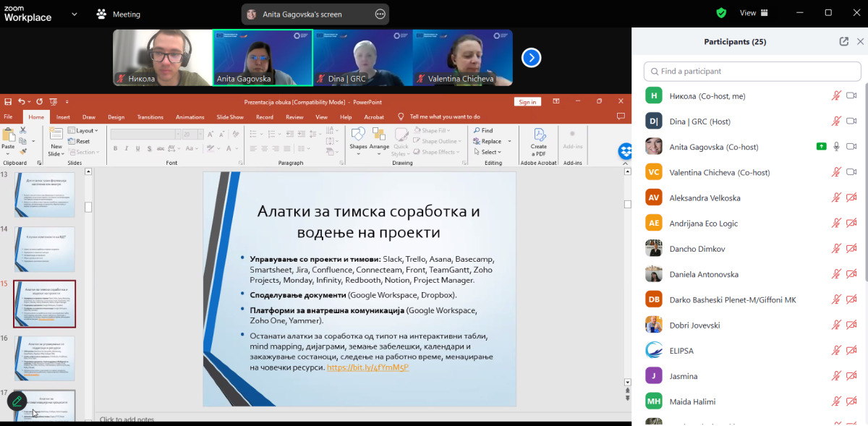Open the File tab
Screen dimensions: 868x426
click(8, 116)
